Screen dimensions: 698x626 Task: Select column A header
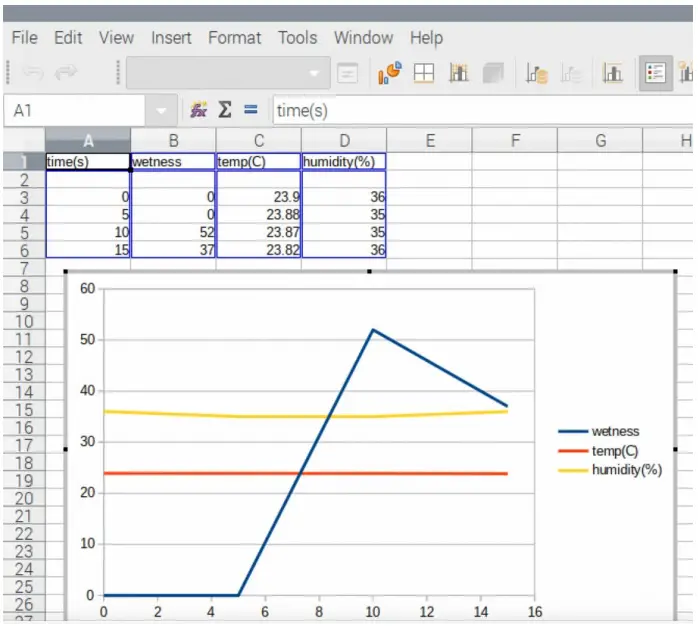(x=88, y=141)
